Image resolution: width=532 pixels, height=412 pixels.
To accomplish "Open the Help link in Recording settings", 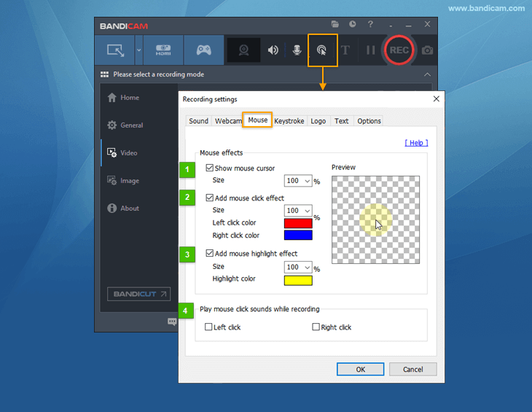I will (416, 143).
